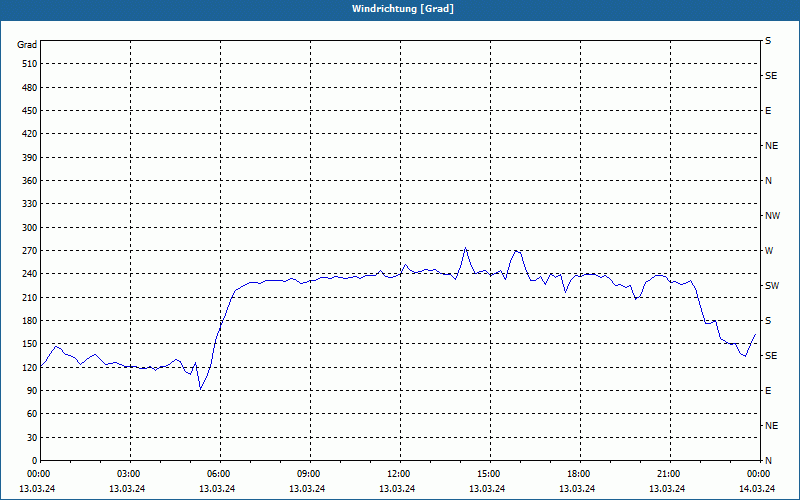Select the 06:00 time label
800x500 pixels.
pos(220,474)
